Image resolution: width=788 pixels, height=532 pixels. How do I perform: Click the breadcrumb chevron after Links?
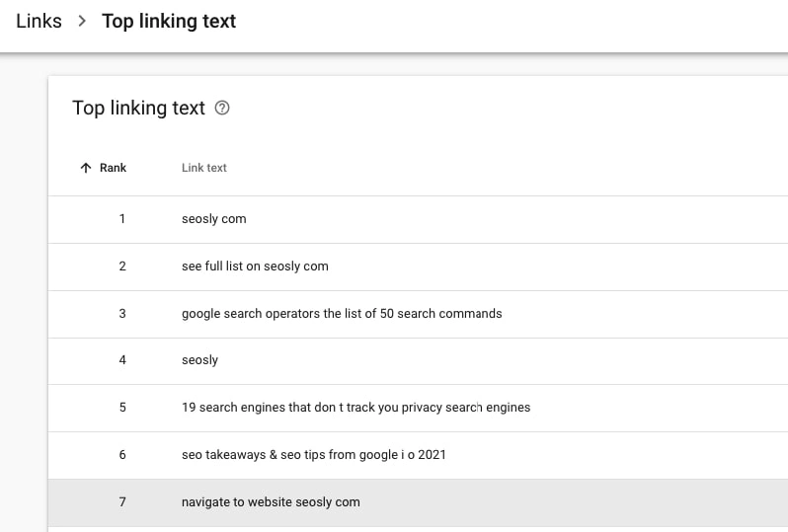pos(82,21)
